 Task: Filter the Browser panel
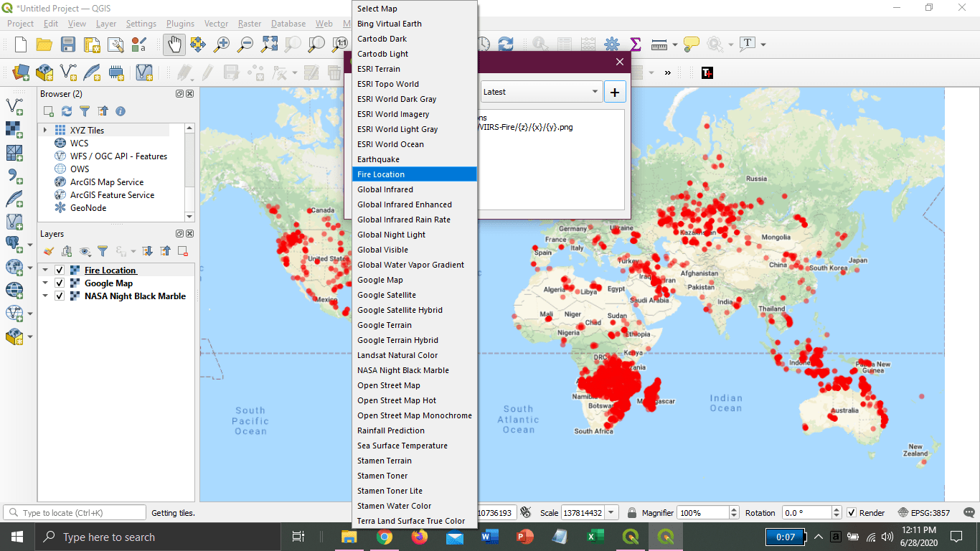(85, 111)
